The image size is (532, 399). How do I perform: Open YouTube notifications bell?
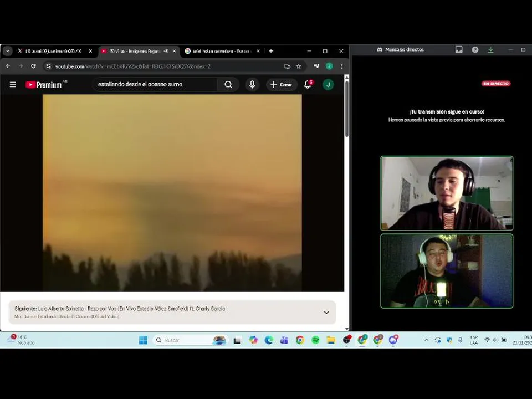click(x=308, y=84)
